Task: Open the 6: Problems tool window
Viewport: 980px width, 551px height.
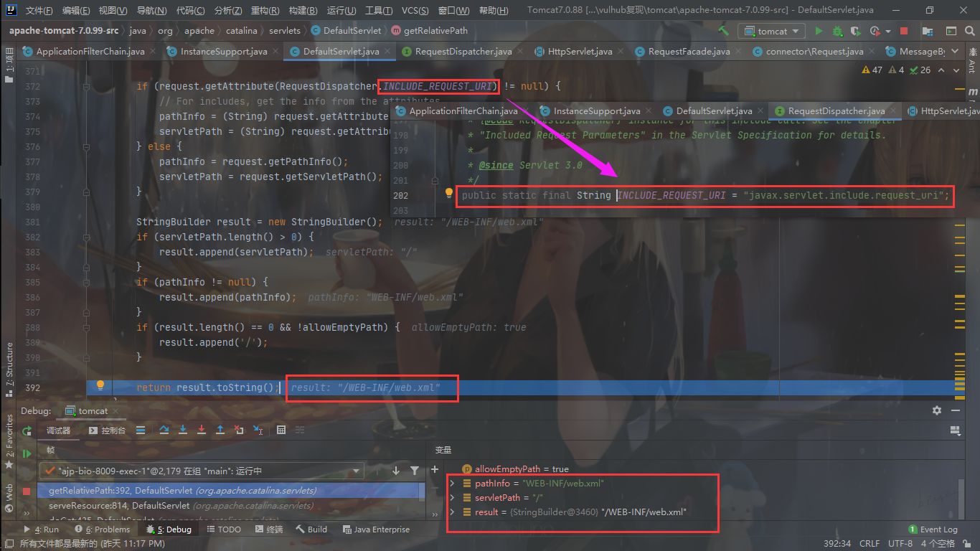Action: [x=103, y=529]
